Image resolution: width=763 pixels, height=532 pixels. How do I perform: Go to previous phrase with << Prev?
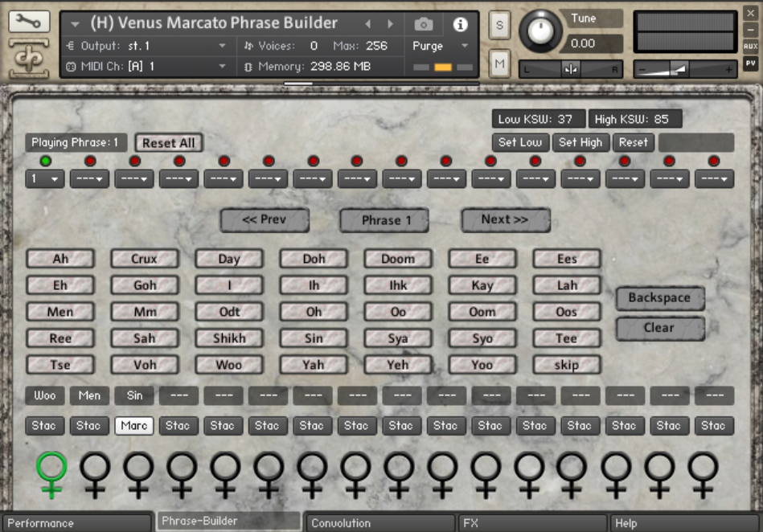(265, 220)
